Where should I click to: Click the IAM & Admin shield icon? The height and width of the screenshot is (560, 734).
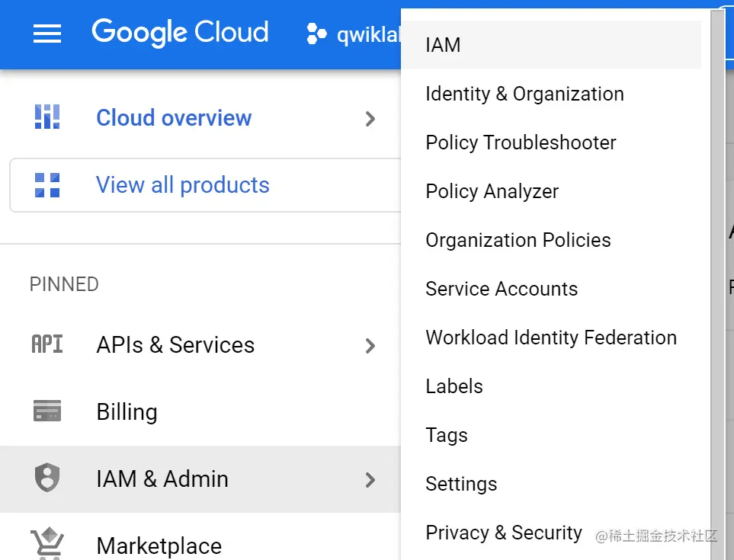pos(47,478)
